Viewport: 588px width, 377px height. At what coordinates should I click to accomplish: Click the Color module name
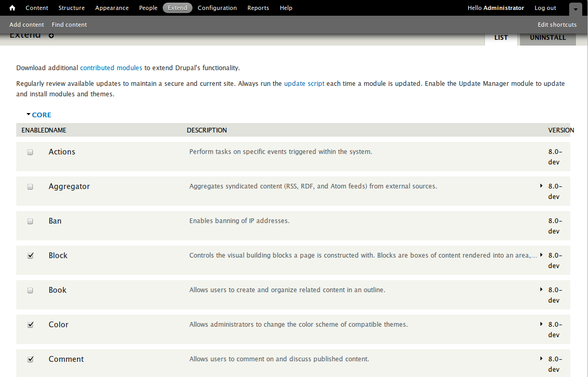tap(59, 325)
